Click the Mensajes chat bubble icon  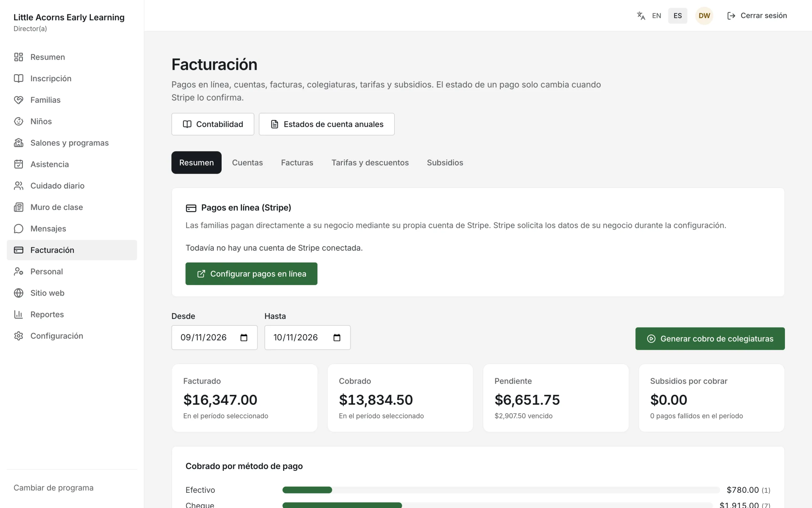click(x=19, y=229)
